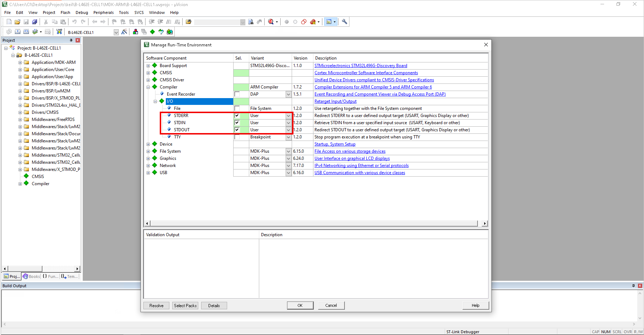Image resolution: width=644 pixels, height=335 pixels.
Task: Click the Manage Run-Time Environment green diamond icon
Action: point(153,32)
